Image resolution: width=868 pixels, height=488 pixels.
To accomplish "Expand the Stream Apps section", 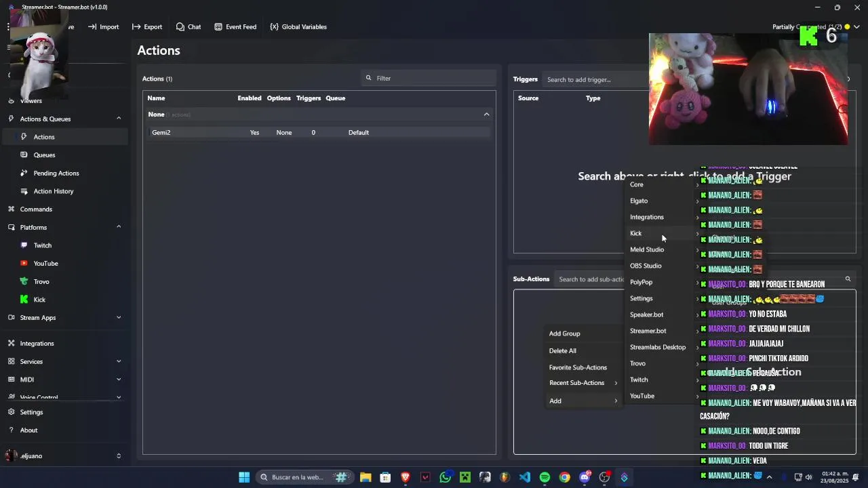I will pyautogui.click(x=119, y=317).
